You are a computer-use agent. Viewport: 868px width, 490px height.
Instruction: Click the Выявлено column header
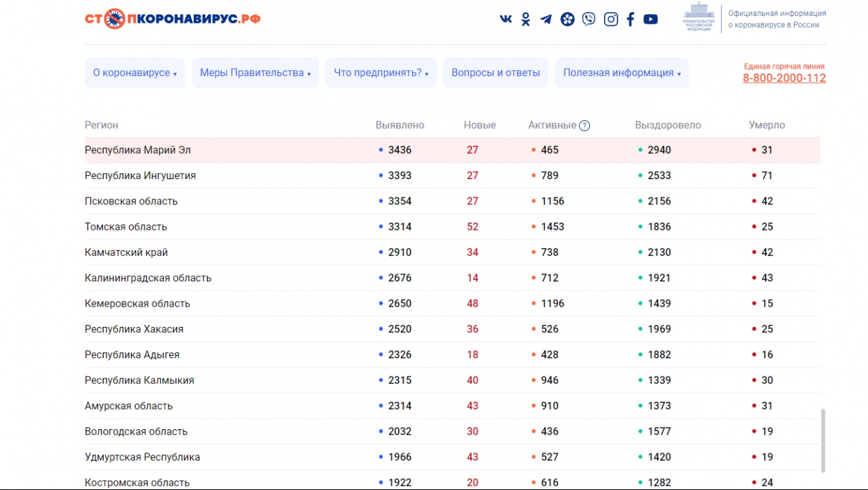tap(400, 126)
